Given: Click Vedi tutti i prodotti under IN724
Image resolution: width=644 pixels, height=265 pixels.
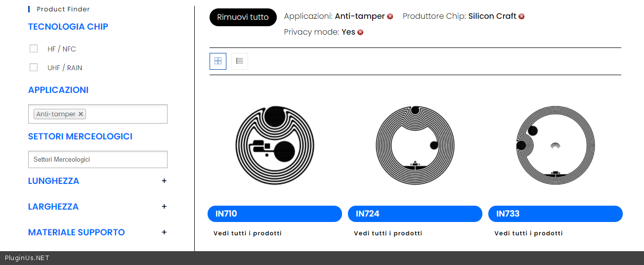Looking at the screenshot, I should [388, 233].
